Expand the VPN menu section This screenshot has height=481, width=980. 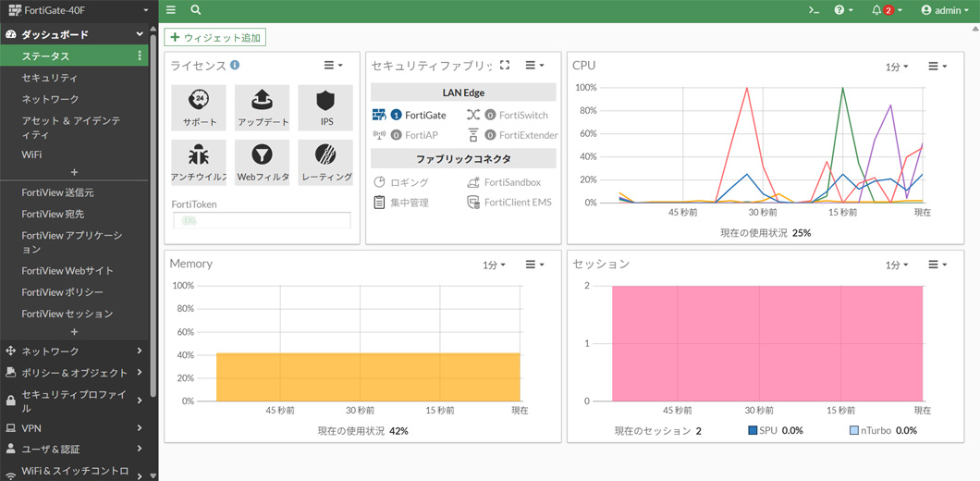pyautogui.click(x=74, y=428)
